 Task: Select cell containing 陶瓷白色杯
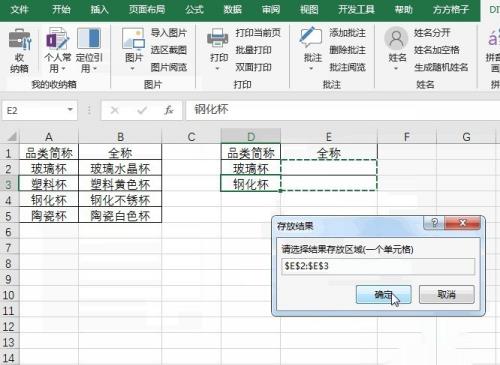coord(120,216)
